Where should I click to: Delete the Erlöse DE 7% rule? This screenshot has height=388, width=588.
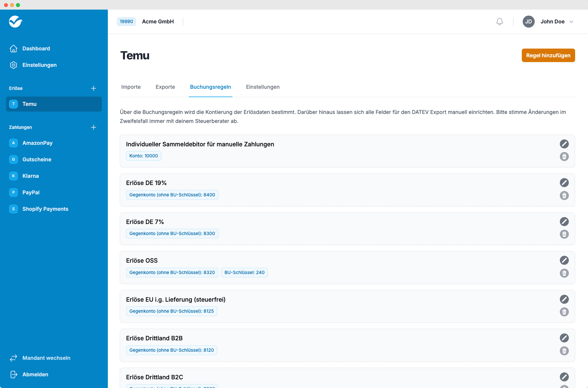564,234
